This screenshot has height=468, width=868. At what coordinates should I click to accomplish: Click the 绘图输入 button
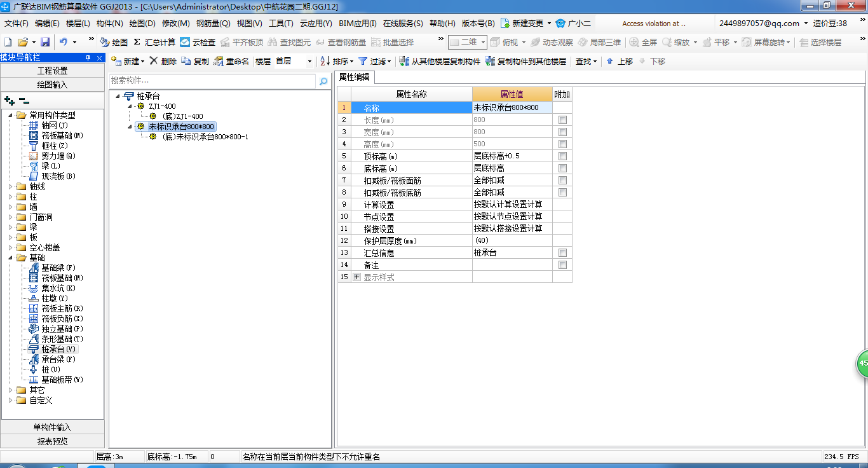point(53,84)
